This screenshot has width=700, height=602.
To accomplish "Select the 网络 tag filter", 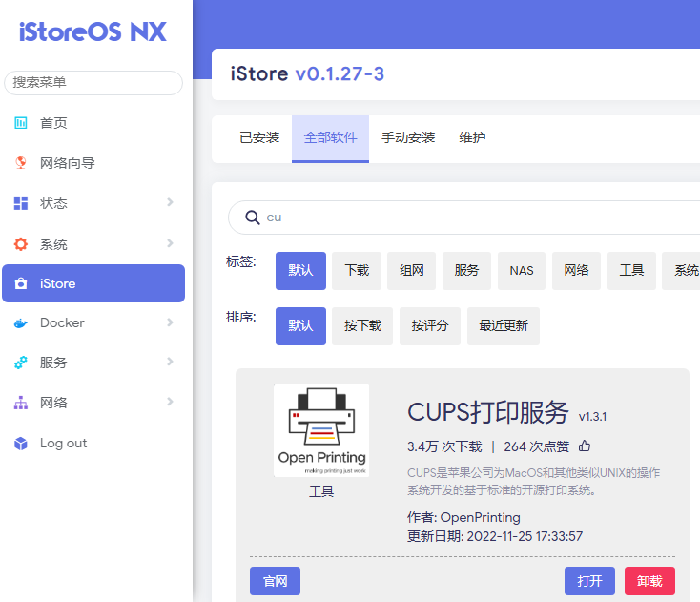I will point(576,271).
